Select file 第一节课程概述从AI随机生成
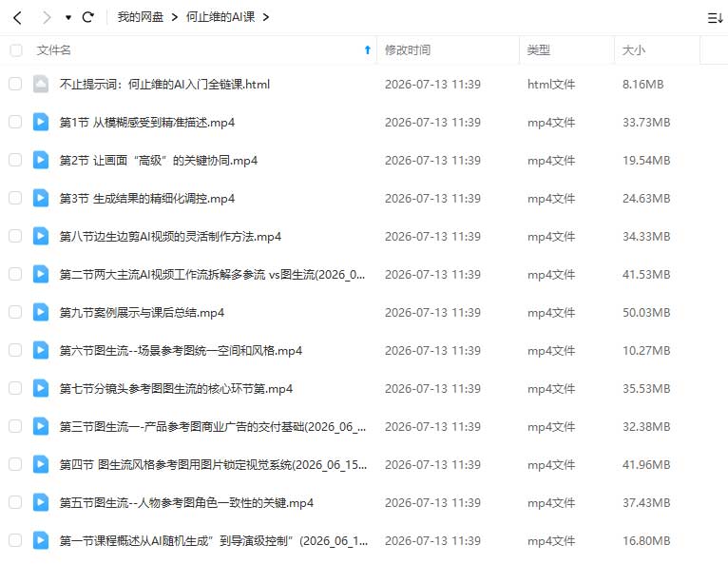Viewport: 728px width, 564px height. [214, 541]
